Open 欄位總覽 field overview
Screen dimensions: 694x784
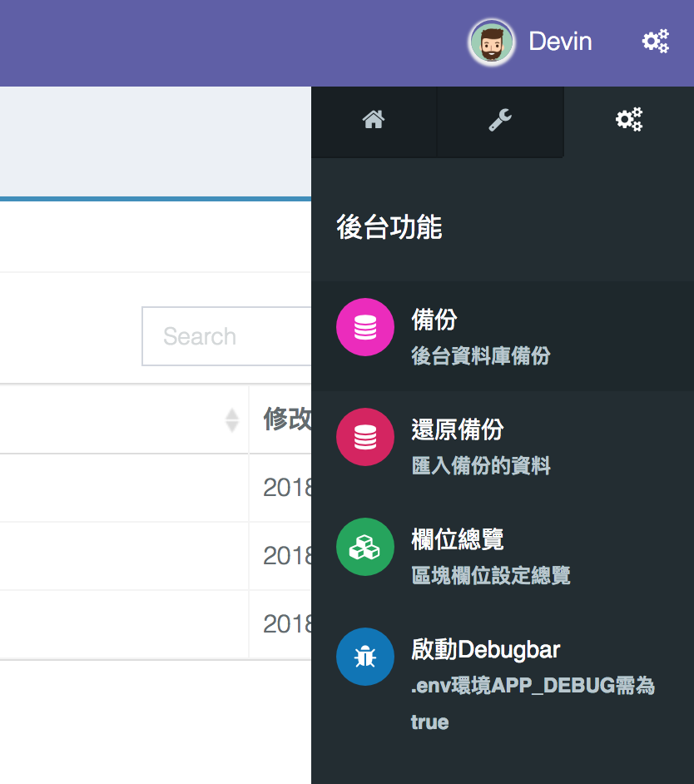click(503, 555)
